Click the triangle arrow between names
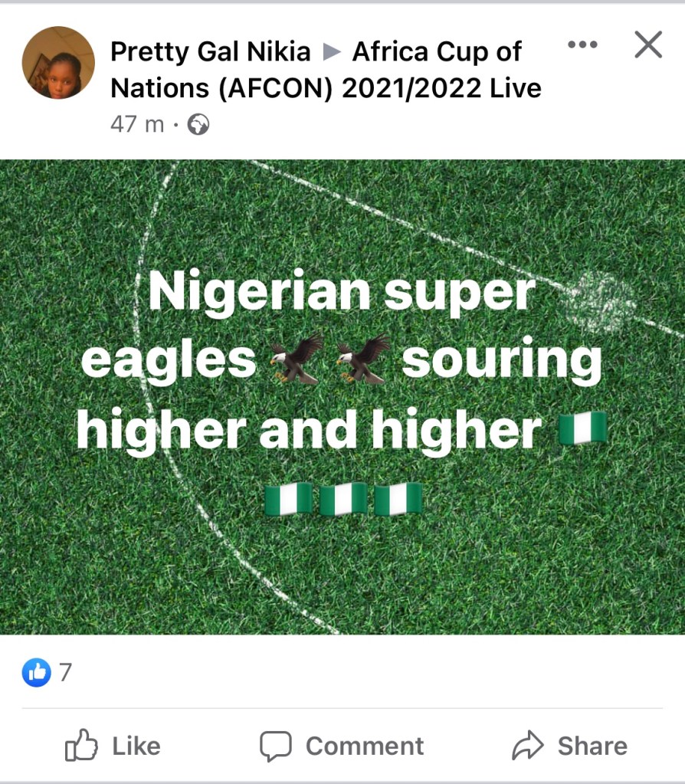The width and height of the screenshot is (685, 784). click(332, 51)
